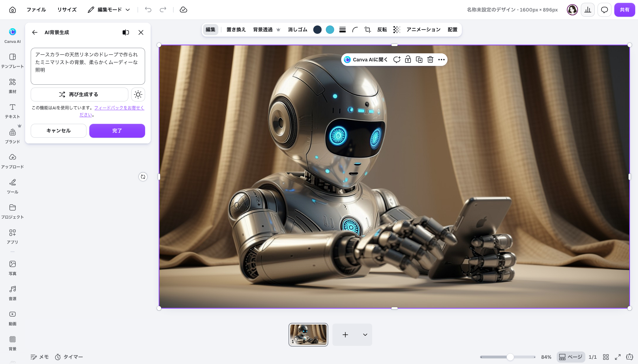Image resolution: width=638 pixels, height=364 pixels.
Task: Close the AI背景生成 panel
Action: pos(141,32)
